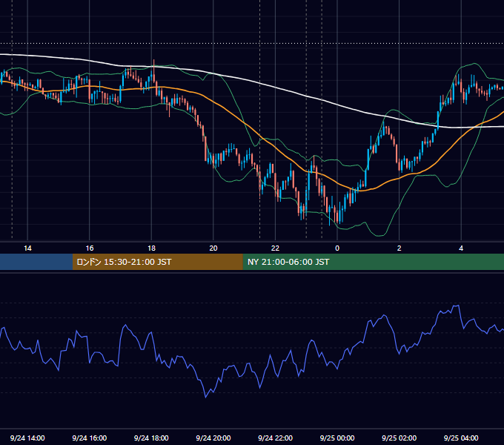Click the 9/24 16:00 date label
Screen dimensions: 504x445
[90, 438]
